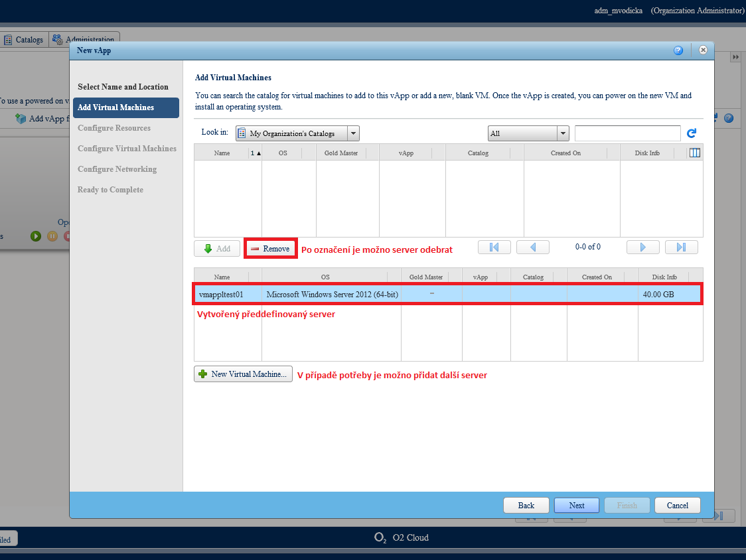Screen dimensions: 746x560
Task: Go to next page of results
Action: (x=642, y=247)
